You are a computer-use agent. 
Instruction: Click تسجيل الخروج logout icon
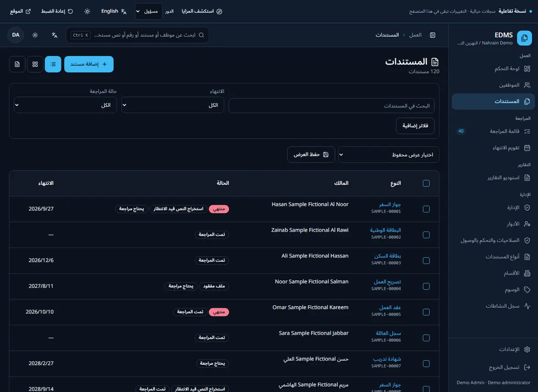(x=527, y=367)
